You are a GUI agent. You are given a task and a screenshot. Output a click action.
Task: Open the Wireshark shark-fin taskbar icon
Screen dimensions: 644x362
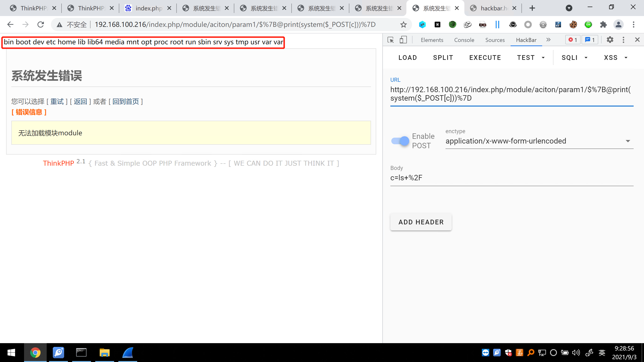click(x=128, y=353)
